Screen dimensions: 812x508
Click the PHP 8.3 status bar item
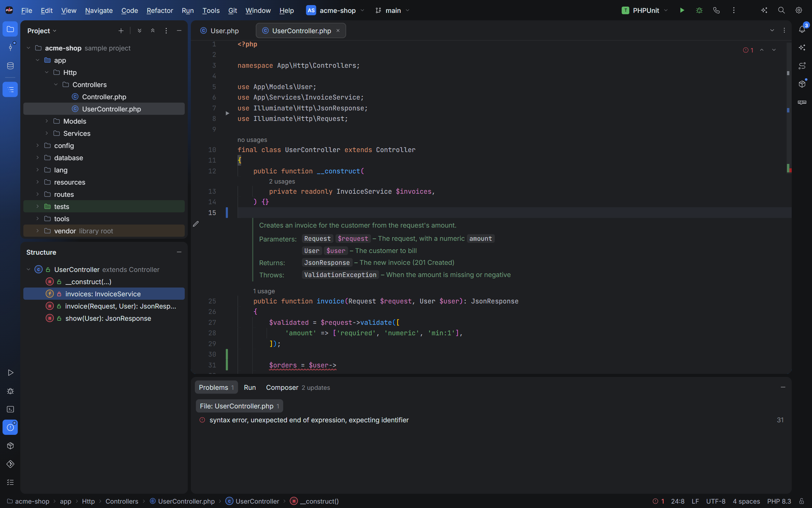tap(779, 501)
